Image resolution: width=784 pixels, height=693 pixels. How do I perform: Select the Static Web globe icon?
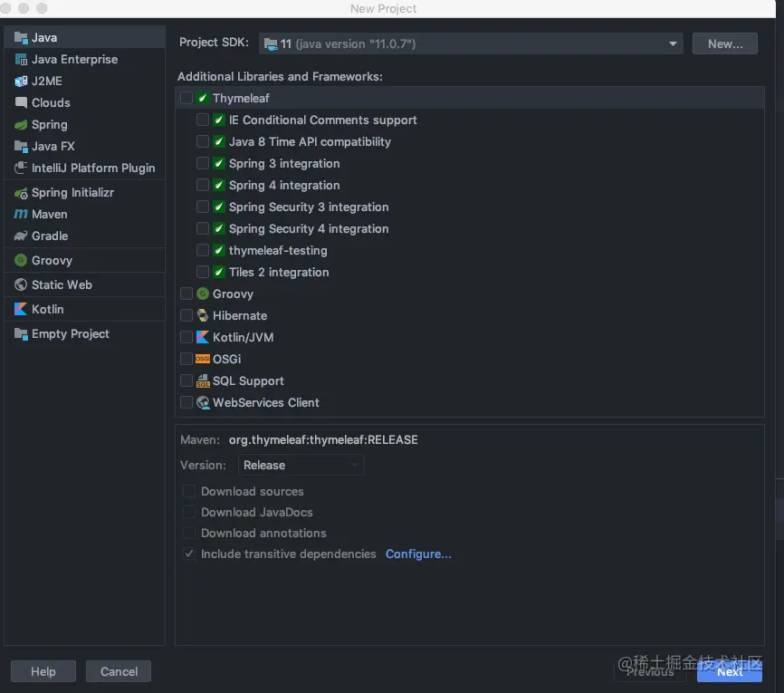click(x=21, y=284)
